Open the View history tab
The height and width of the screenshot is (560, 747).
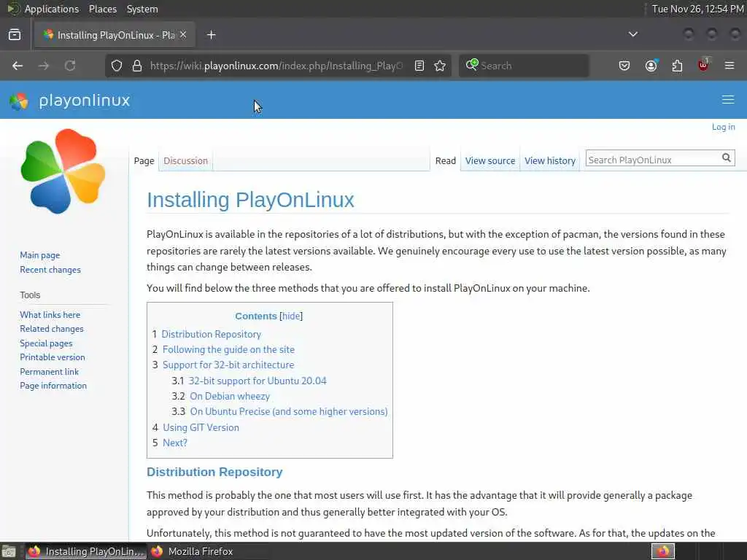pyautogui.click(x=550, y=161)
